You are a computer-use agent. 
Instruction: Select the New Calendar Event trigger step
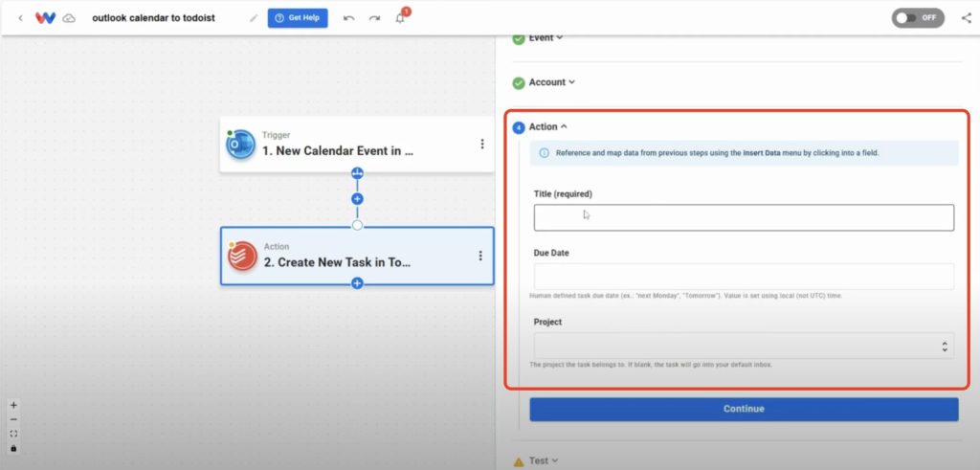[x=357, y=145]
